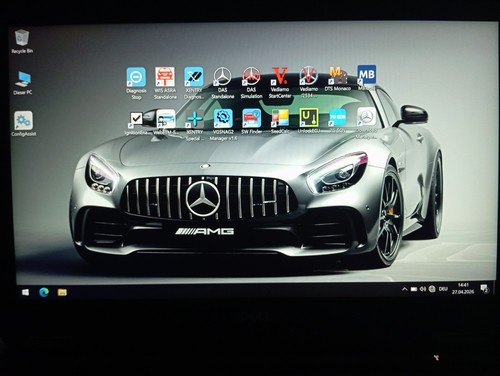Open the DAS Simulation shortcut
The width and height of the screenshot is (500, 376).
[251, 82]
